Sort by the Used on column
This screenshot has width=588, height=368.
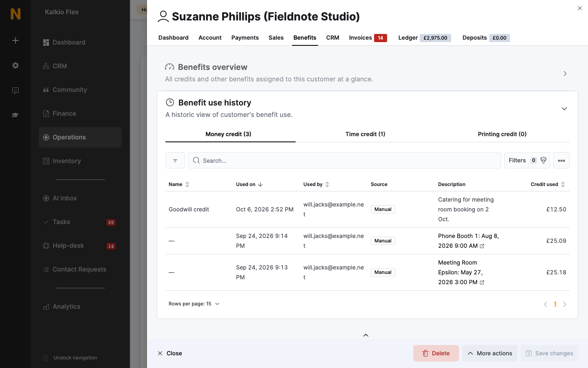tap(249, 184)
